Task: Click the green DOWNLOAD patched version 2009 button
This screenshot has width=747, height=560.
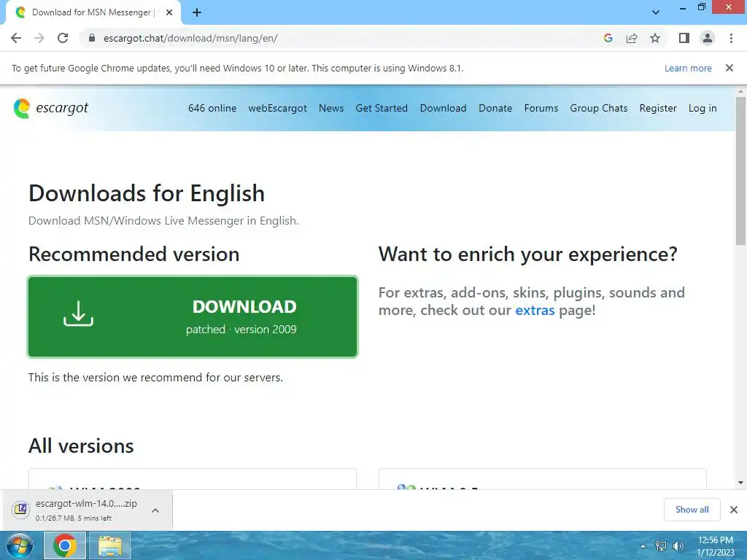Action: coord(193,316)
